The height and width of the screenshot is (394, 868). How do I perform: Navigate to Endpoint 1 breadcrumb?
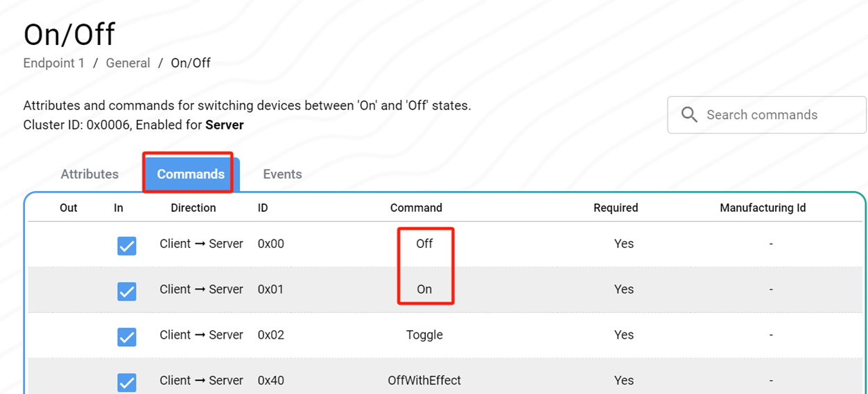53,63
